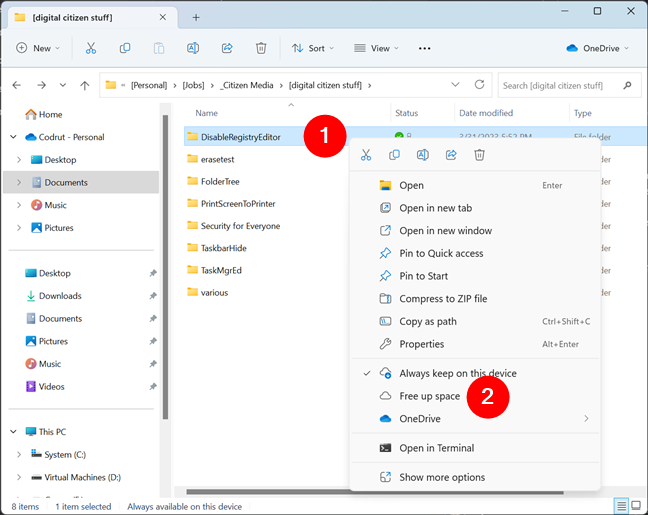Click the New button

38,48
